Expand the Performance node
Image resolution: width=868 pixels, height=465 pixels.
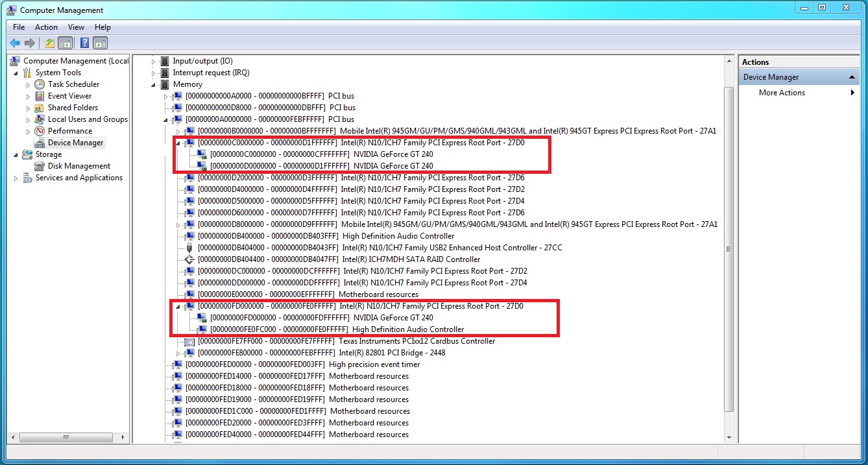(x=28, y=131)
